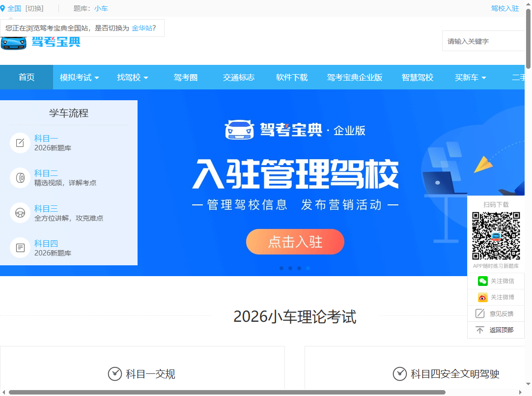Open the 科目一 link in 学车流程
532x396 pixels.
[46, 139]
